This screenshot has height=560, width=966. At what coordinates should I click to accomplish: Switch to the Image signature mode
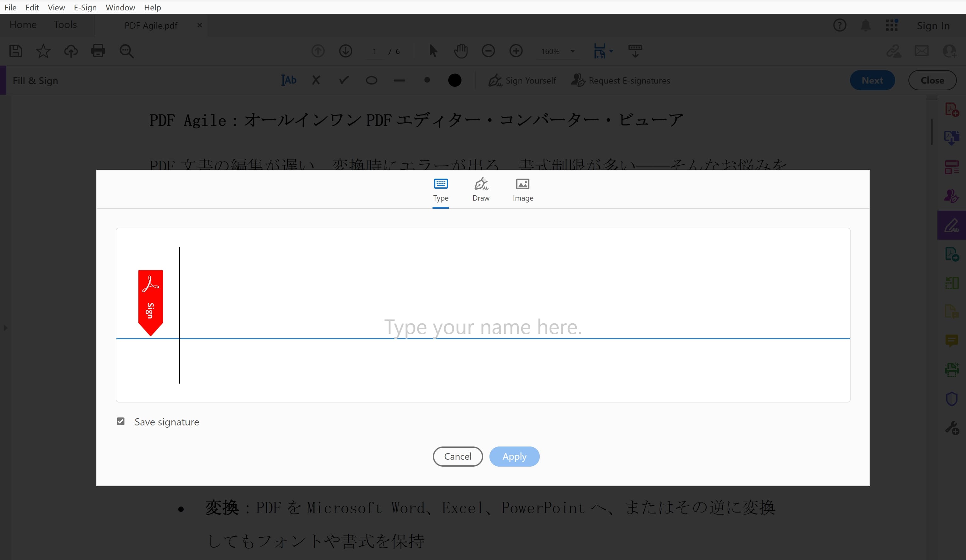click(522, 189)
